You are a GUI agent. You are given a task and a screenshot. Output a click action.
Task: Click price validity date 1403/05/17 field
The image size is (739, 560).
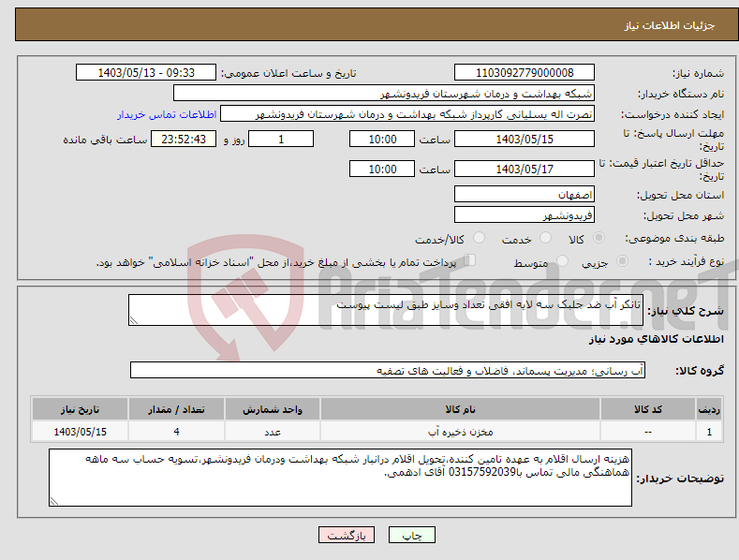point(525,169)
